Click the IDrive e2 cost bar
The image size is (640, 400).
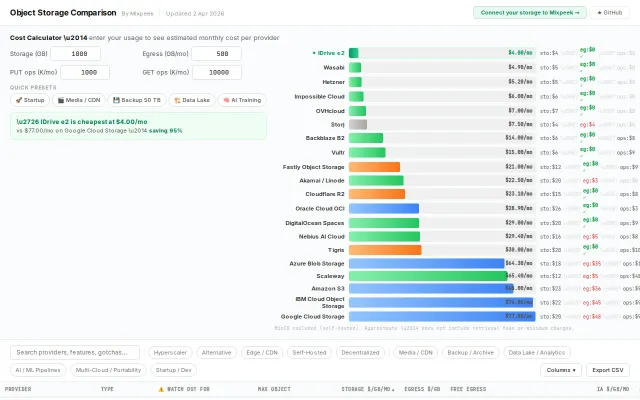[x=353, y=53]
